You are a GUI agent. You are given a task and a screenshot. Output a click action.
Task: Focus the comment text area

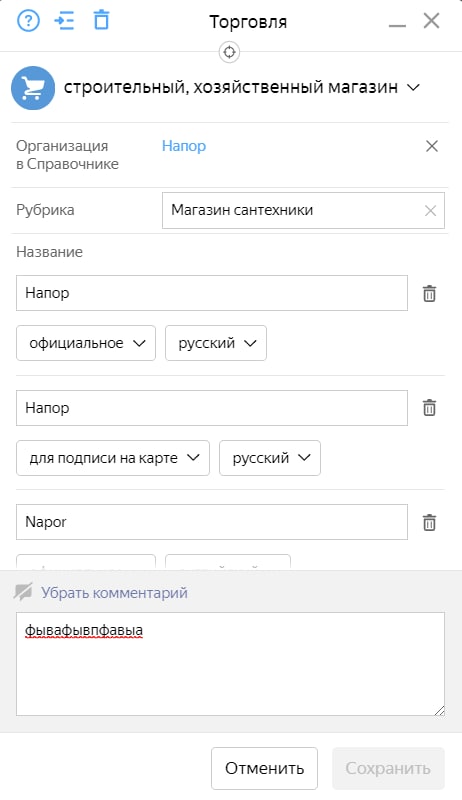pyautogui.click(x=230, y=664)
